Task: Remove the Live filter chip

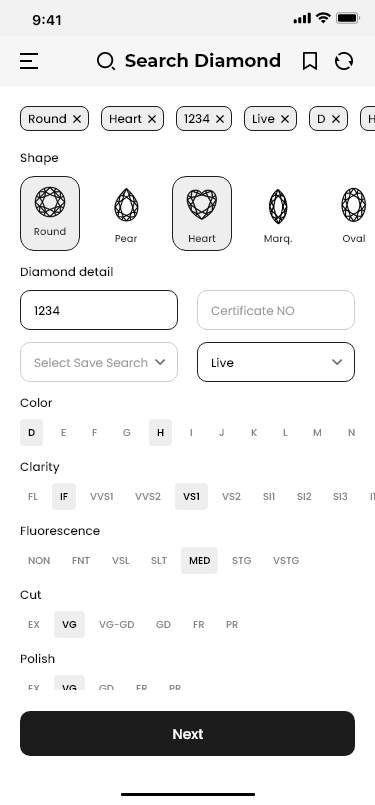Action: [x=285, y=119]
